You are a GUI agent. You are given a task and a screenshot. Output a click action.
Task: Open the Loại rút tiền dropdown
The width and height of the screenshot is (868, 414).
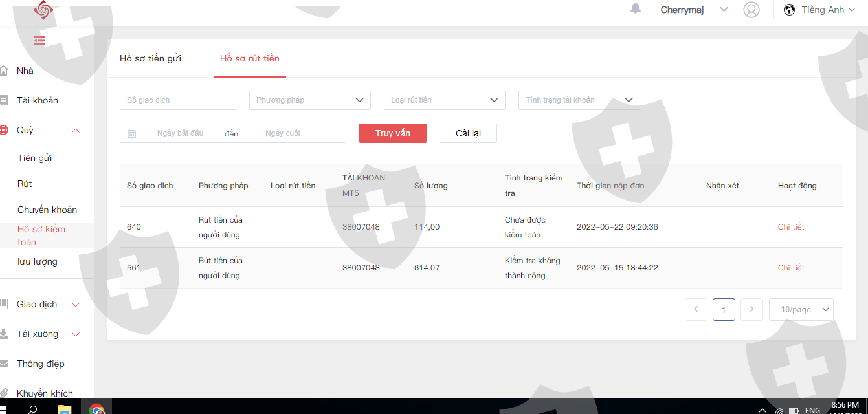click(x=445, y=100)
